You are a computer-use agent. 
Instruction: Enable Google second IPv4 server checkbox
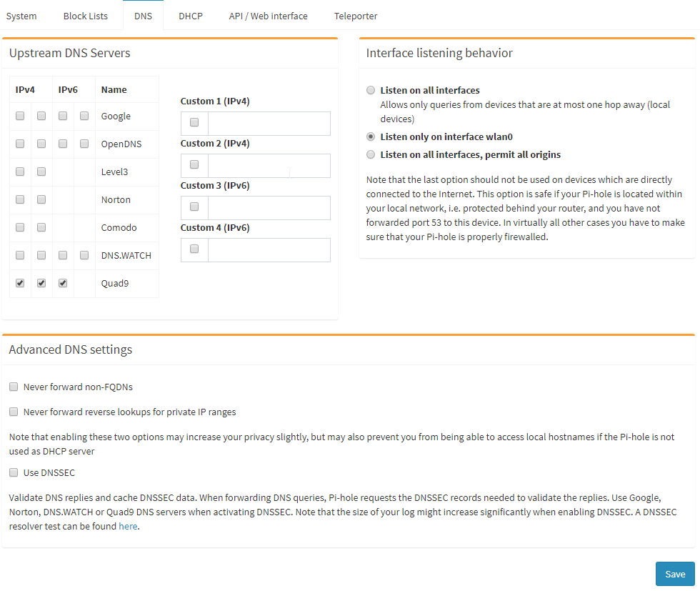coord(41,116)
